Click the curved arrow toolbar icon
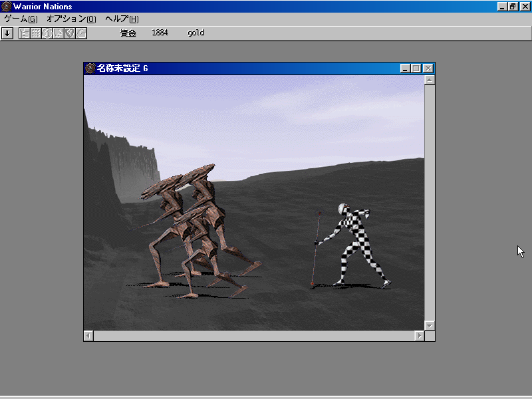This screenshot has width=532, height=399. [x=81, y=33]
